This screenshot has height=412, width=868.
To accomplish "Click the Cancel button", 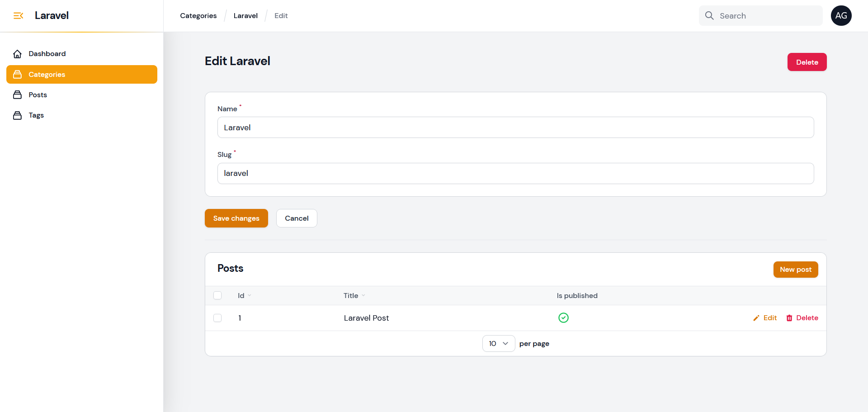I will 297,218.
